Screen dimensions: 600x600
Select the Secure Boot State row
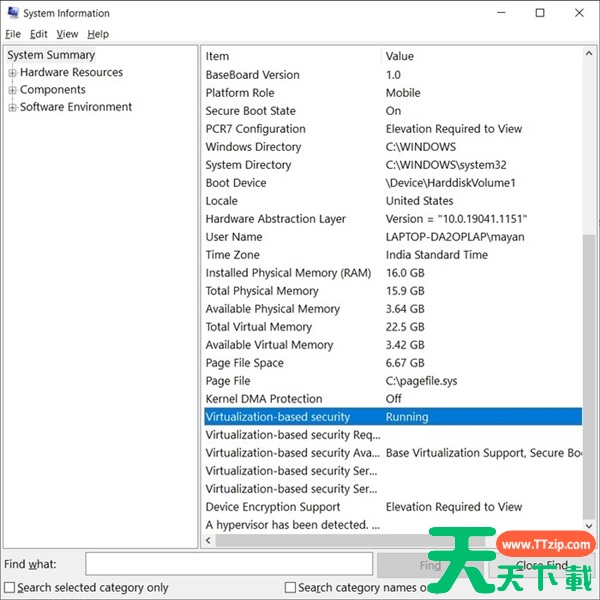(393, 111)
